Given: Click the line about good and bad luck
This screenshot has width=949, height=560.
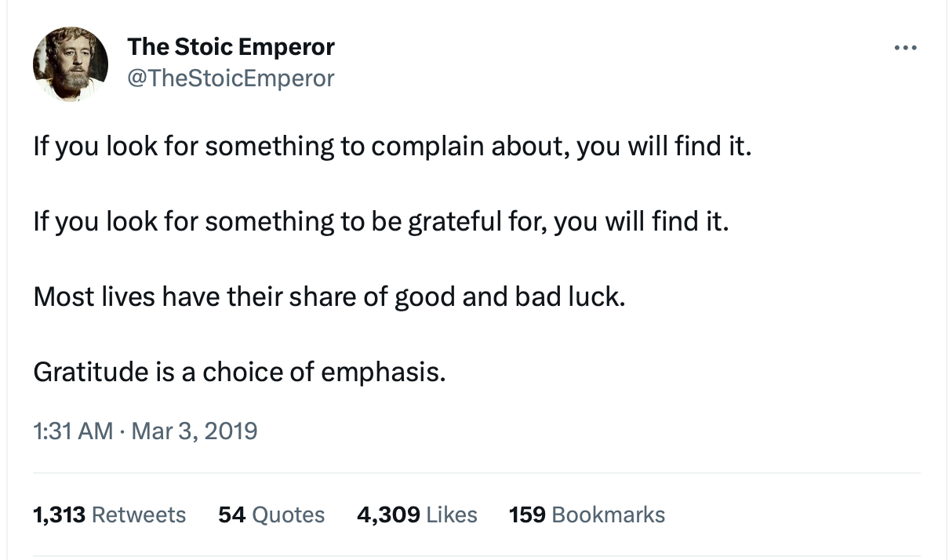Looking at the screenshot, I should pyautogui.click(x=329, y=297).
